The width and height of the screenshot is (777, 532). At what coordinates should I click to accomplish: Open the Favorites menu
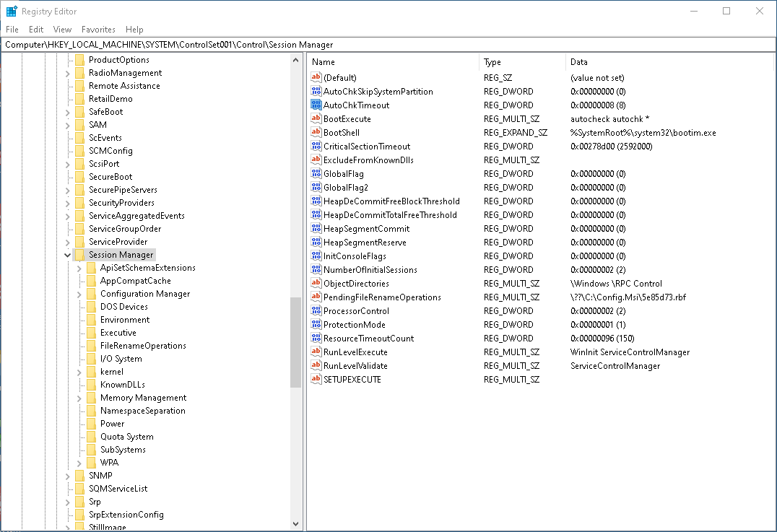tap(98, 30)
